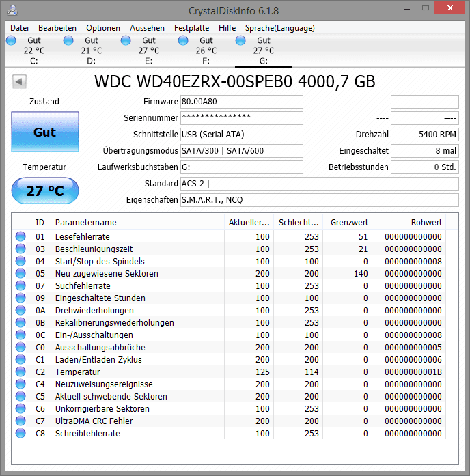The width and height of the screenshot is (470, 476).
Task: Click threshold value 140
Action: click(361, 274)
